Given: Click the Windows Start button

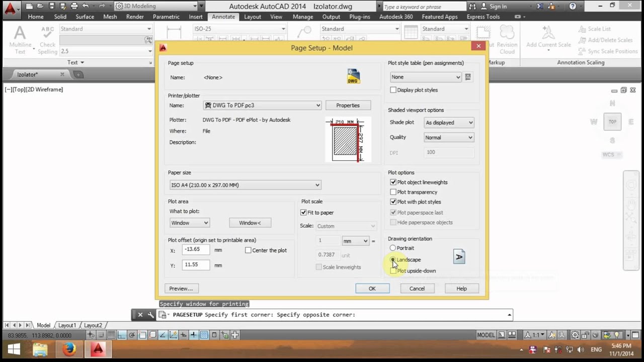Looking at the screenshot, I should click(x=14, y=349).
